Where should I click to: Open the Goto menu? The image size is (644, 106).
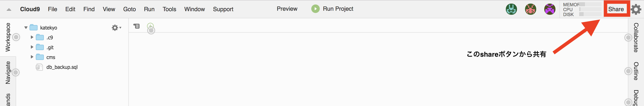[129, 9]
